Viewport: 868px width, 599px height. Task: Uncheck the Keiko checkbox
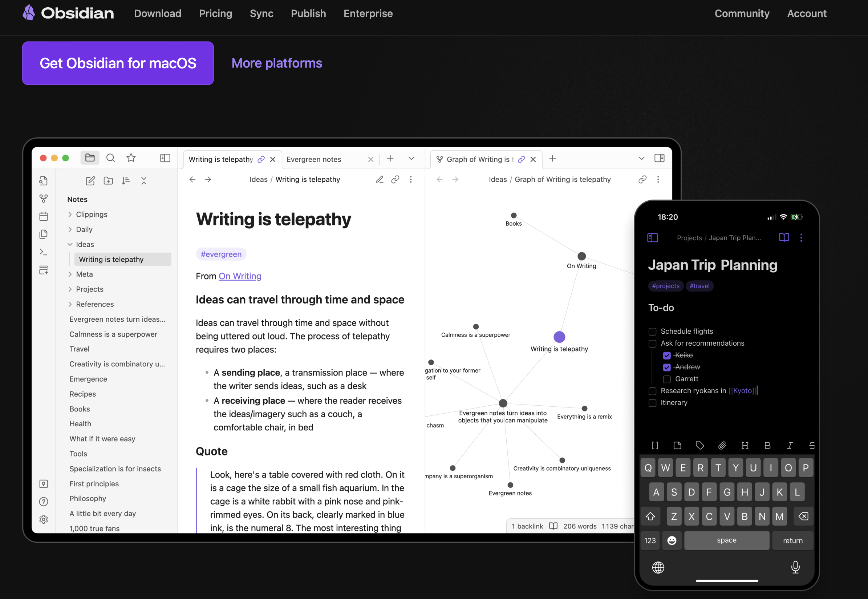point(667,355)
